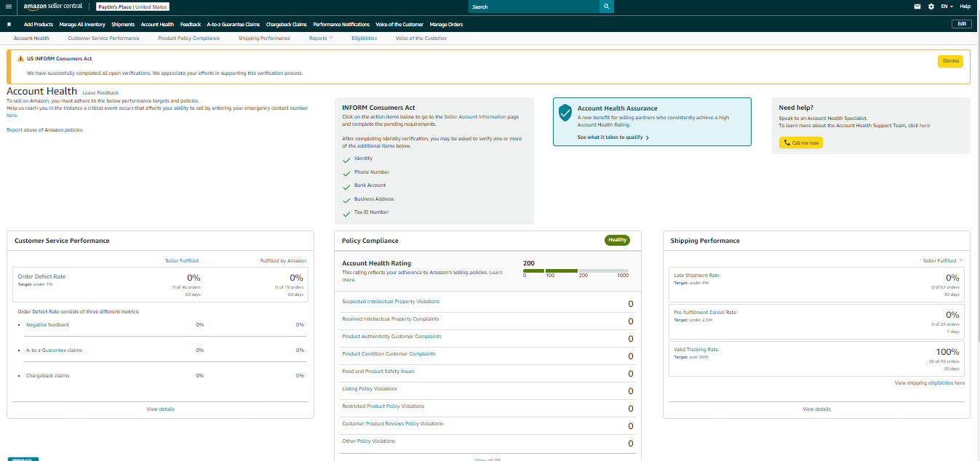Screen dimensions: 980x461
Task: Dismiss the INFORM Consumers Act banner
Action: [x=950, y=61]
